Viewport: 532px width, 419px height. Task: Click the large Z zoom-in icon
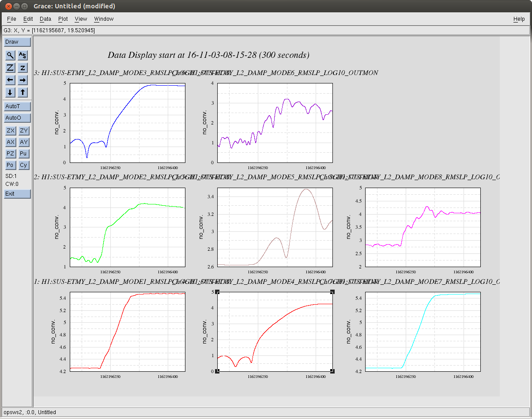pyautogui.click(x=10, y=68)
